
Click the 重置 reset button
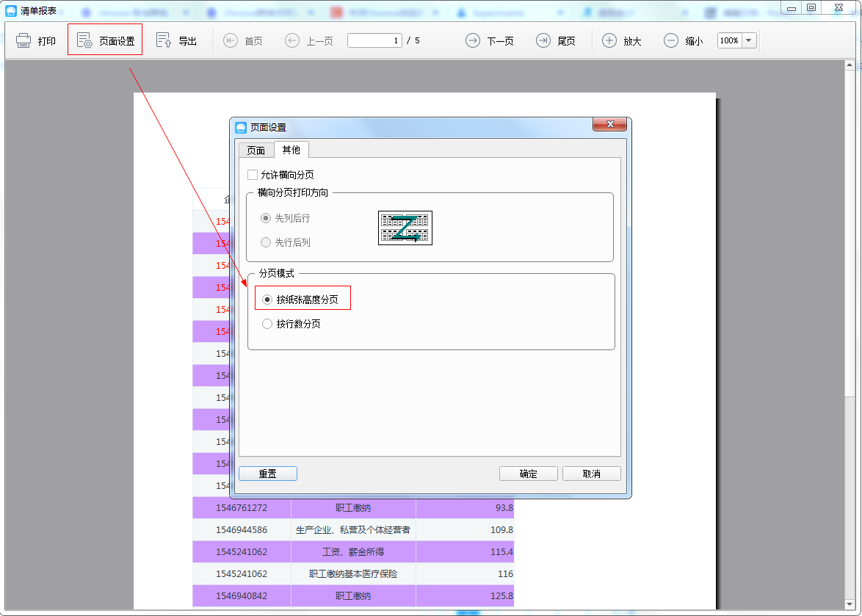tap(268, 474)
